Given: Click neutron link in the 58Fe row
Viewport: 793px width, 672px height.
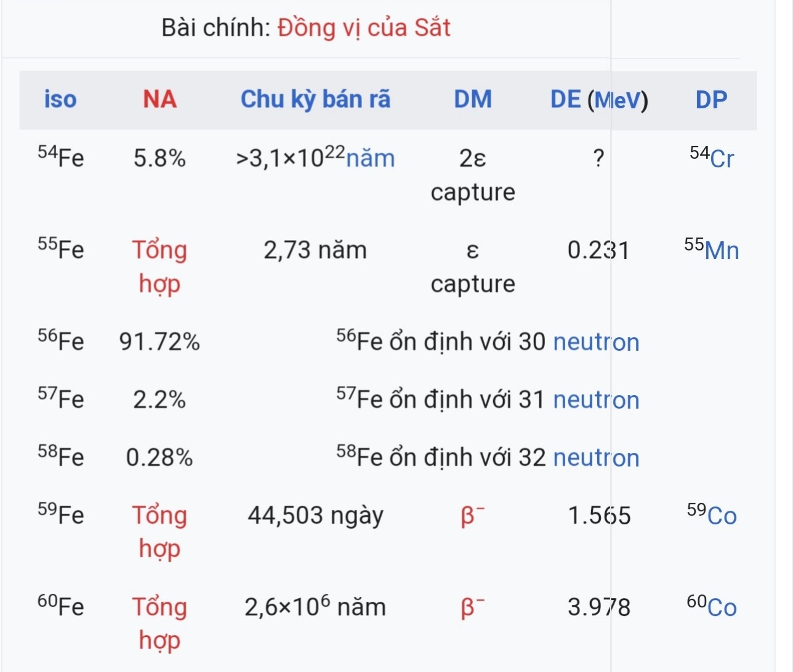Looking at the screenshot, I should click(x=596, y=458).
